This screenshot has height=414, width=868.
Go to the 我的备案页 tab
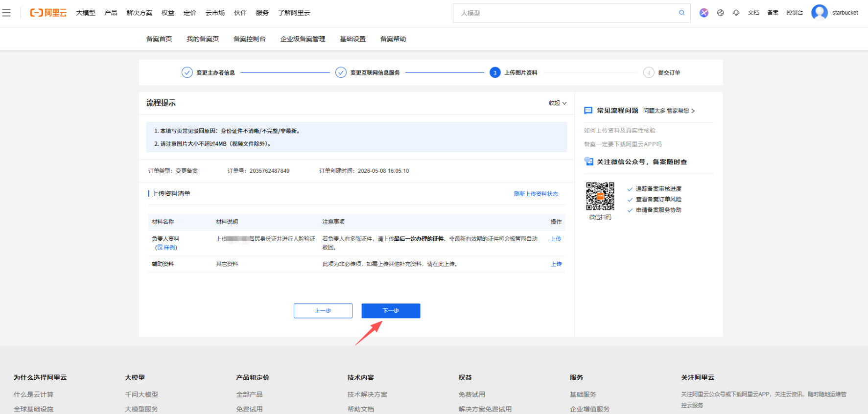coord(203,39)
